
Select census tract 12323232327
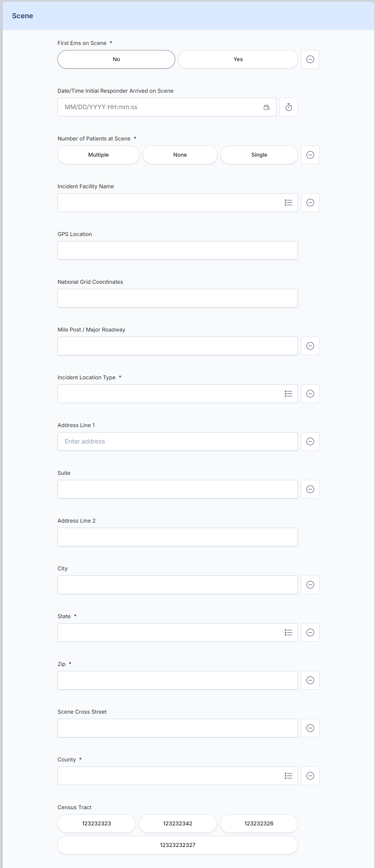click(x=177, y=845)
